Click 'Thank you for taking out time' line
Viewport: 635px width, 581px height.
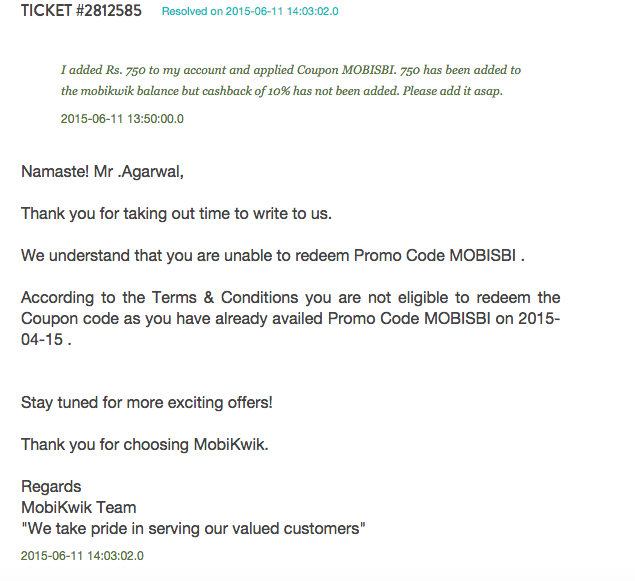click(176, 214)
